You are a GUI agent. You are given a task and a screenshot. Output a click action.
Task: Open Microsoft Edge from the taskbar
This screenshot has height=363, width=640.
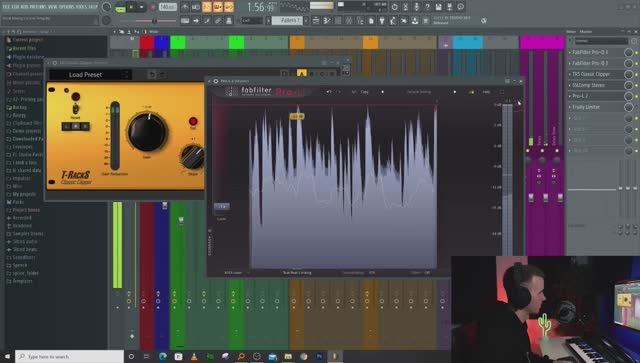[x=162, y=356]
